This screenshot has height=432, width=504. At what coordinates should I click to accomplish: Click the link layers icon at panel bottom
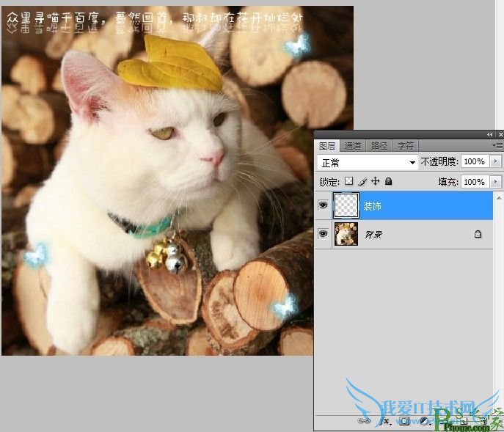coord(364,421)
